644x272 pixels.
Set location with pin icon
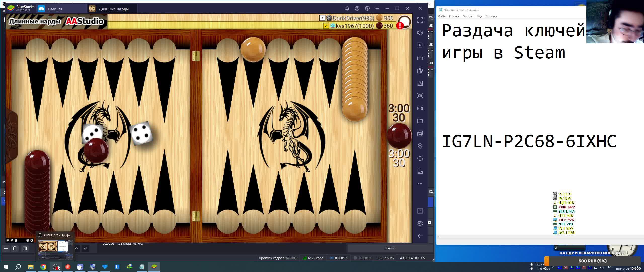pos(420,146)
